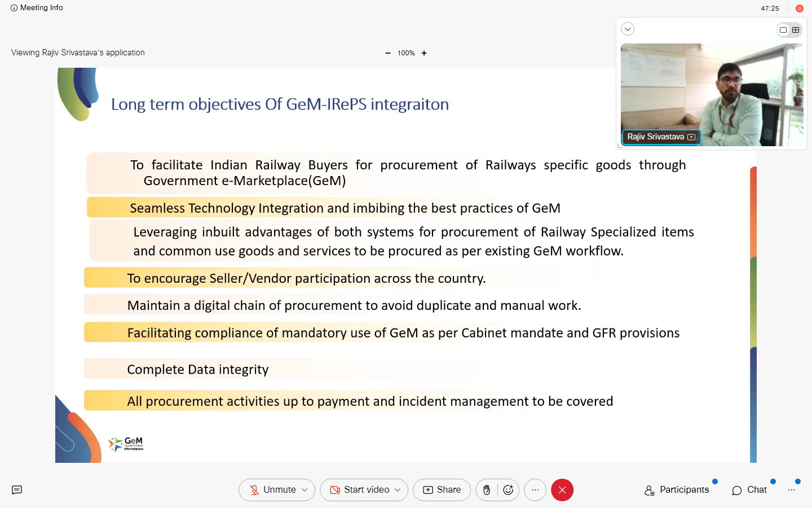Zoom in the shared content with plus
The height and width of the screenshot is (508, 812).
(424, 53)
